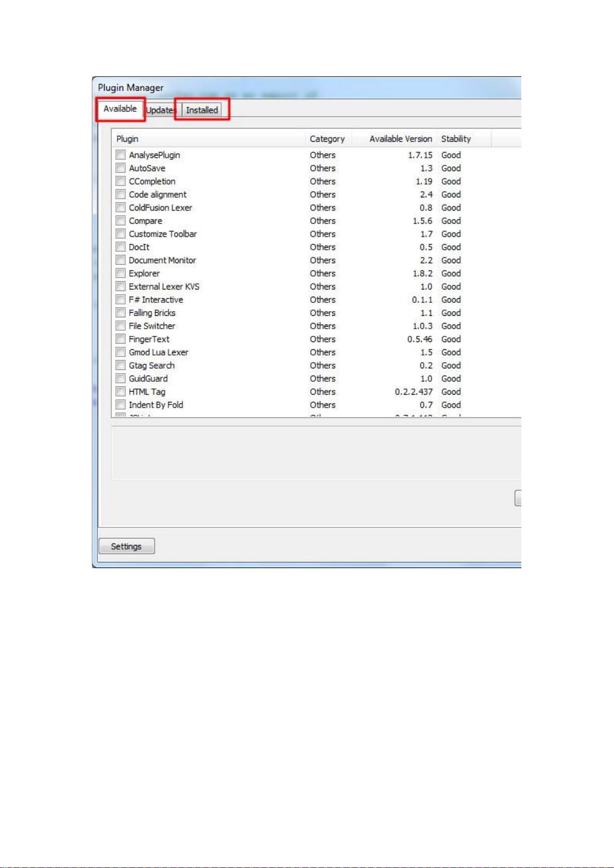
Task: Sort by Available Version column header
Action: [x=394, y=139]
